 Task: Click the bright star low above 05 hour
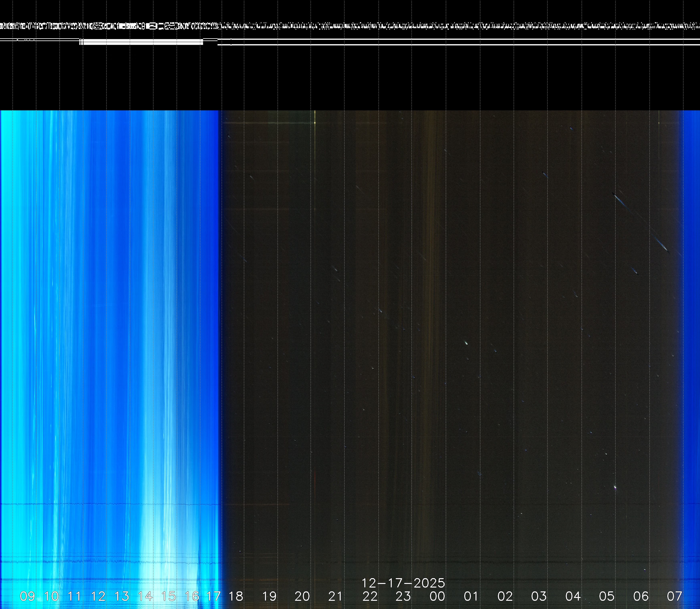(x=615, y=487)
